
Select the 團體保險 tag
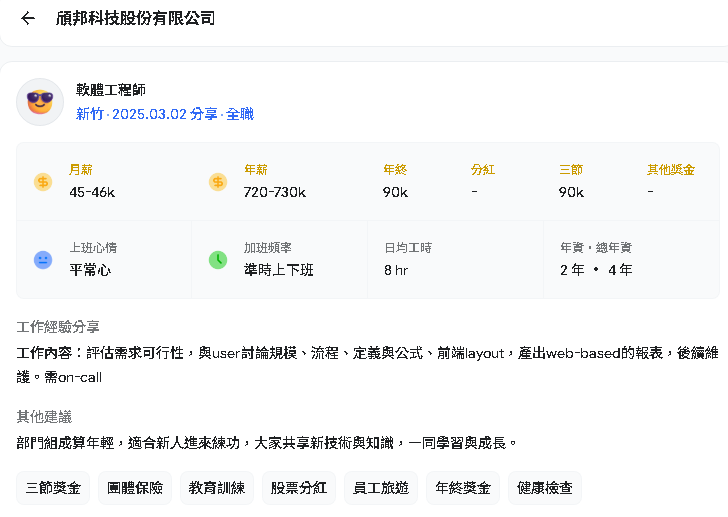pyautogui.click(x=135, y=488)
